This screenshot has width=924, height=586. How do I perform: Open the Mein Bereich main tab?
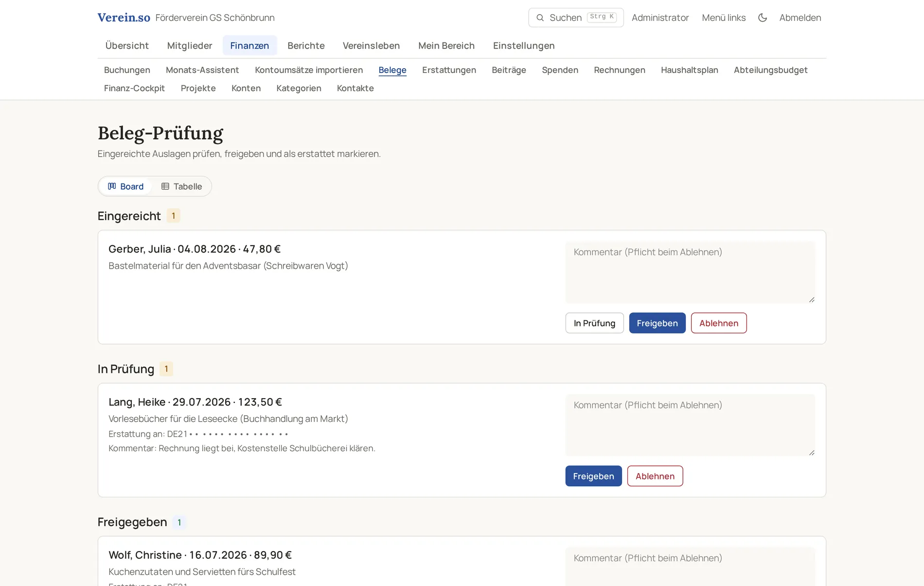446,45
